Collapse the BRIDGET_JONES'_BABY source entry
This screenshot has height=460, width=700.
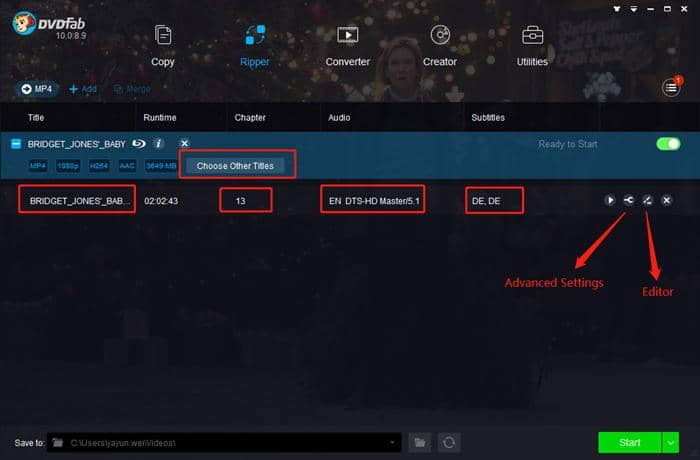click(16, 144)
